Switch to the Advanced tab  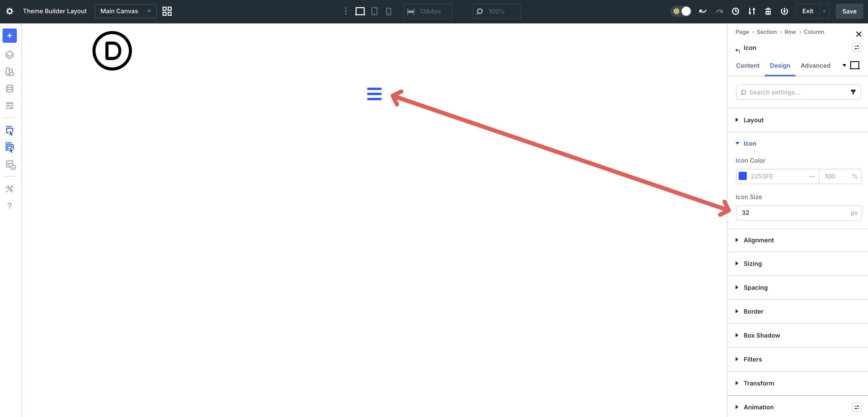click(x=815, y=65)
